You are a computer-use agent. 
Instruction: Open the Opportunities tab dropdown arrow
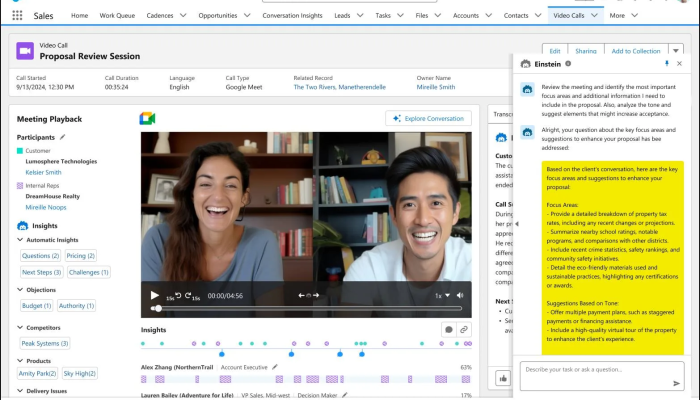pyautogui.click(x=247, y=15)
